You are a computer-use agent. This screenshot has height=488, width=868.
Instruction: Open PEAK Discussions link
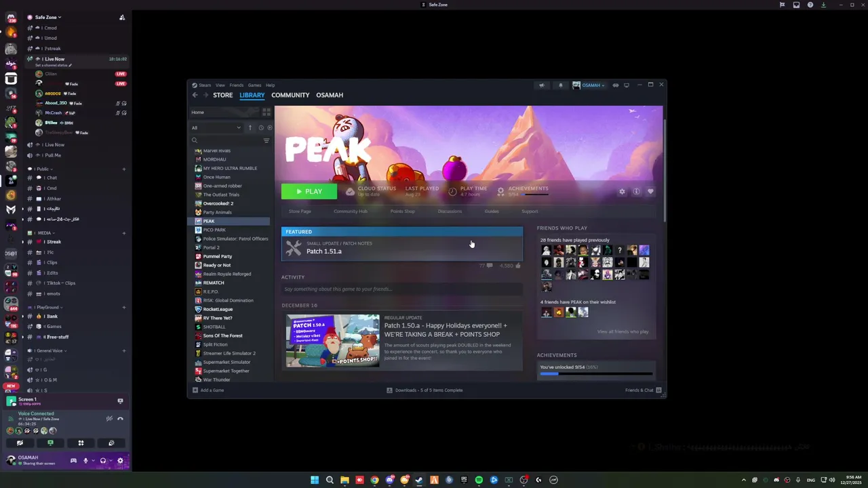point(450,211)
